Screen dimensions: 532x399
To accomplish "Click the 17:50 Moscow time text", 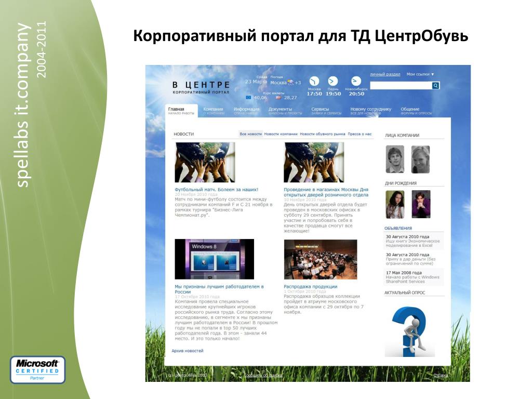I will click(314, 94).
